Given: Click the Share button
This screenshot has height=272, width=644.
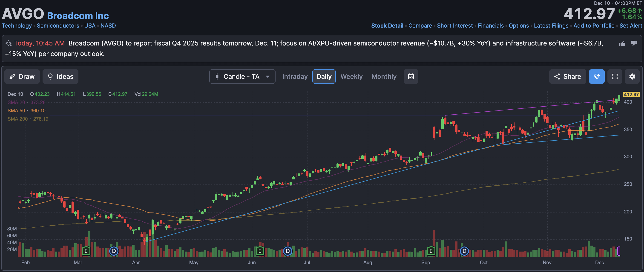Looking at the screenshot, I should pos(567,76).
